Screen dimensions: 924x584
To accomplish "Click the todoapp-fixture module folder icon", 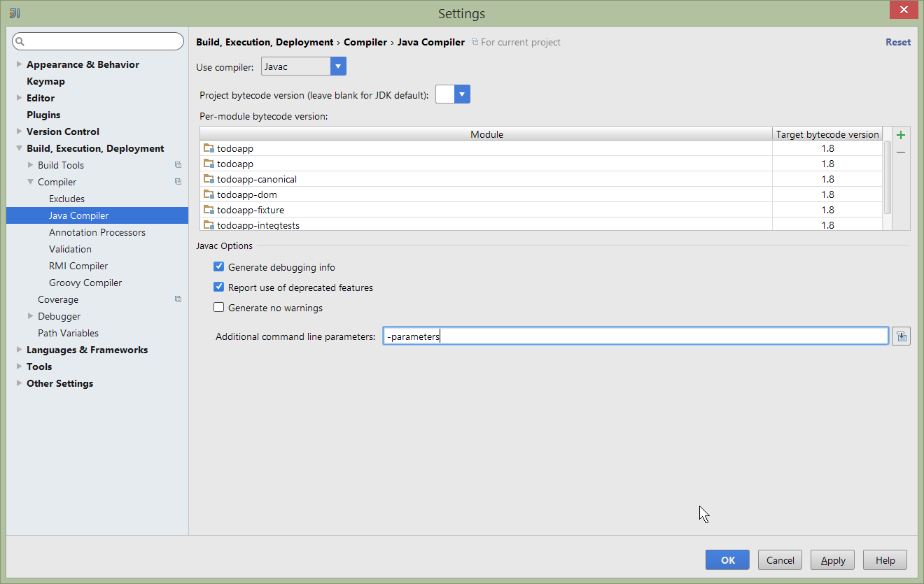I will click(x=209, y=210).
